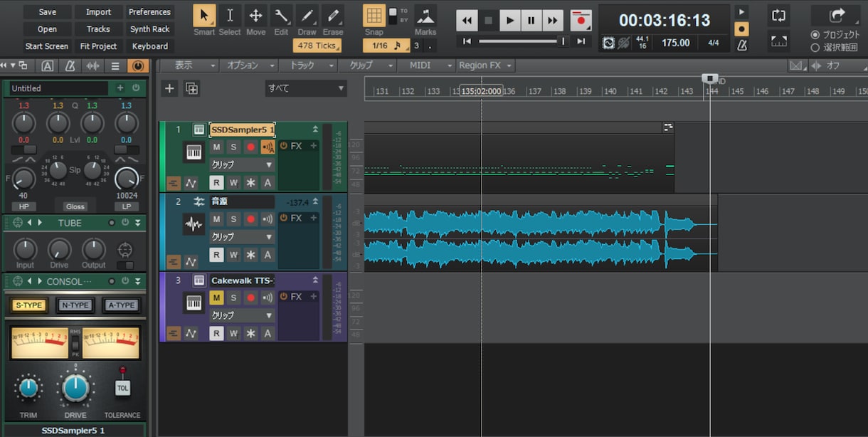Open the Start Screen
Image resolution: width=868 pixels, height=437 pixels.
(48, 46)
